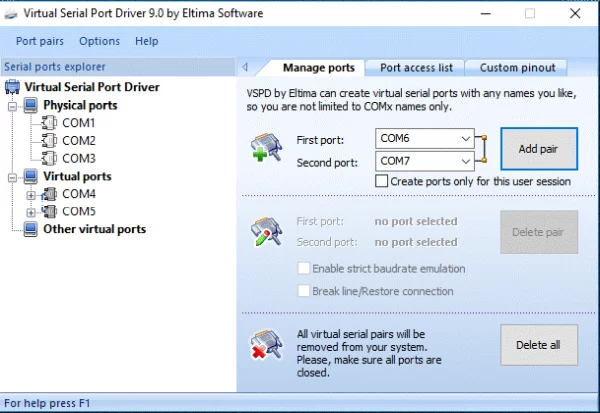Select COM1 text in the tree
Viewport: 600px width, 413px height.
[x=79, y=123]
